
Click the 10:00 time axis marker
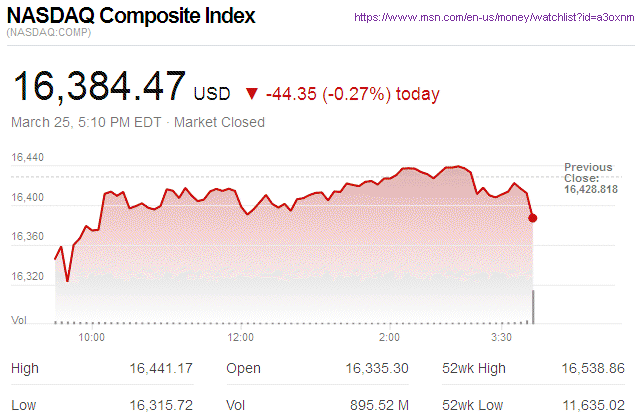(x=92, y=337)
